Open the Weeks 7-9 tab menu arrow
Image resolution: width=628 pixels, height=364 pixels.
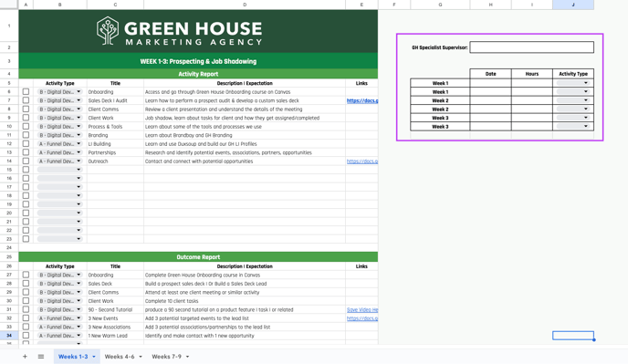click(187, 357)
